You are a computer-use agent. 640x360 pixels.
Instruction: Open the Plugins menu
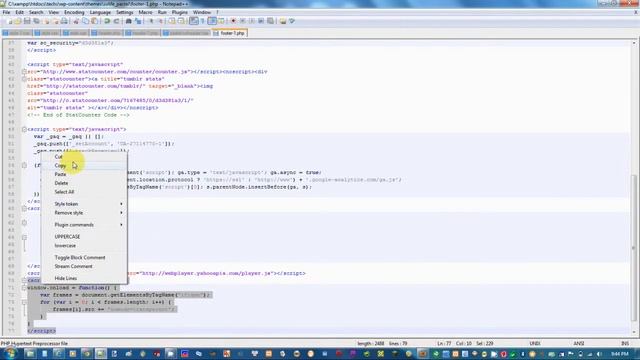[x=180, y=12]
